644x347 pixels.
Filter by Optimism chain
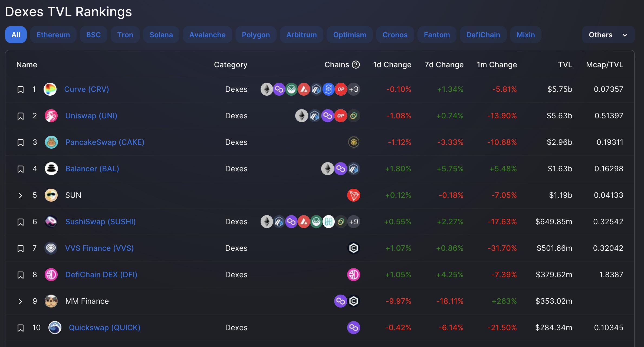[x=350, y=35]
